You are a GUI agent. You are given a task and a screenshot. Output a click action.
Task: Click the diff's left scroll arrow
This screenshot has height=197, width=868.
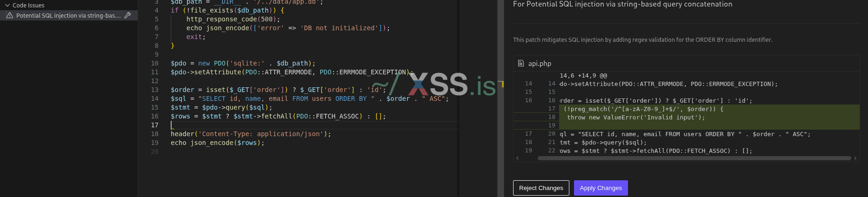tap(517, 158)
